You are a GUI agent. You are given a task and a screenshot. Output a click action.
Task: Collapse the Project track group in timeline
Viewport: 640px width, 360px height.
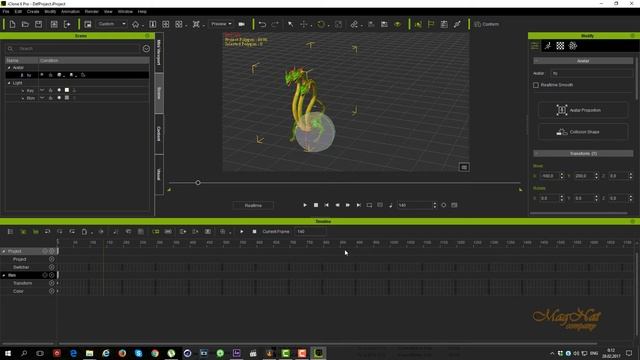(4, 251)
